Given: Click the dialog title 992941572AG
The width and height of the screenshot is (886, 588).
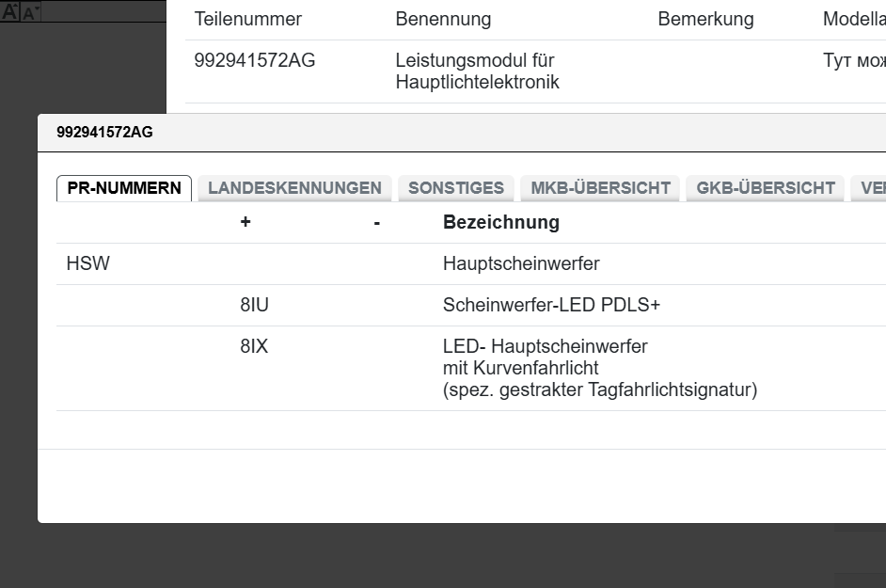Looking at the screenshot, I should (104, 133).
